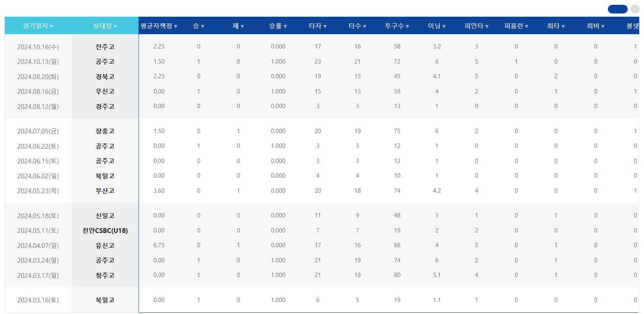This screenshot has height=314, width=644.
Task: Open 북일고 in the 2024.06.02 row
Action: [x=105, y=176]
